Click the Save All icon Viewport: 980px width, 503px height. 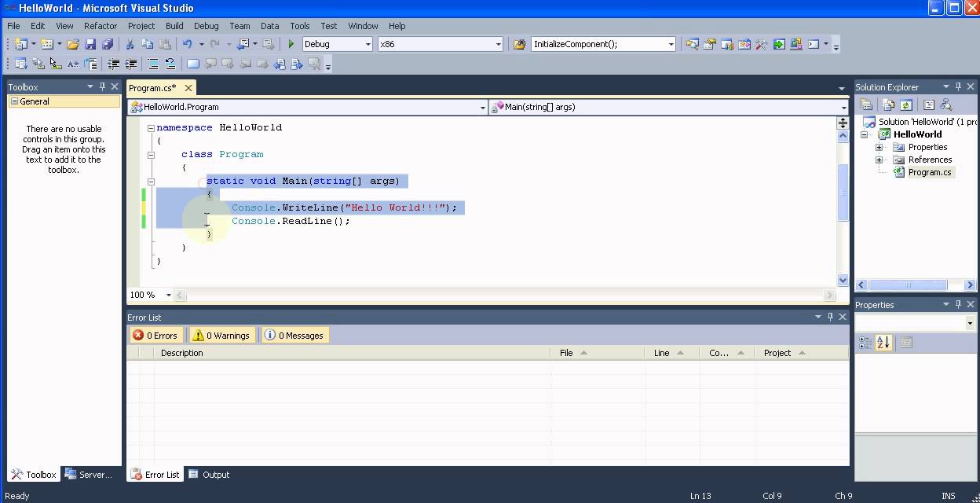coord(108,44)
